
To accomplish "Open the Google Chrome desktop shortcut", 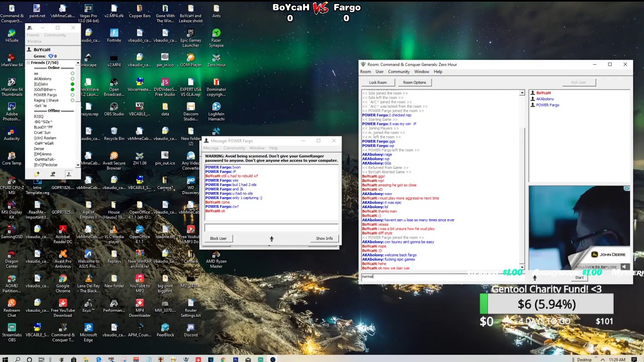I will (x=62, y=284).
